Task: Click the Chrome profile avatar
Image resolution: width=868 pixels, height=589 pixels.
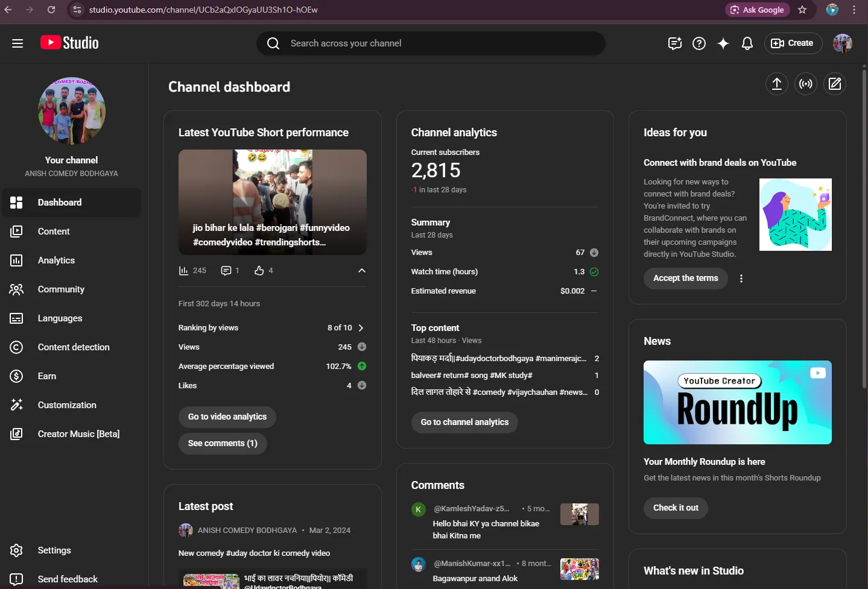Action: point(832,10)
